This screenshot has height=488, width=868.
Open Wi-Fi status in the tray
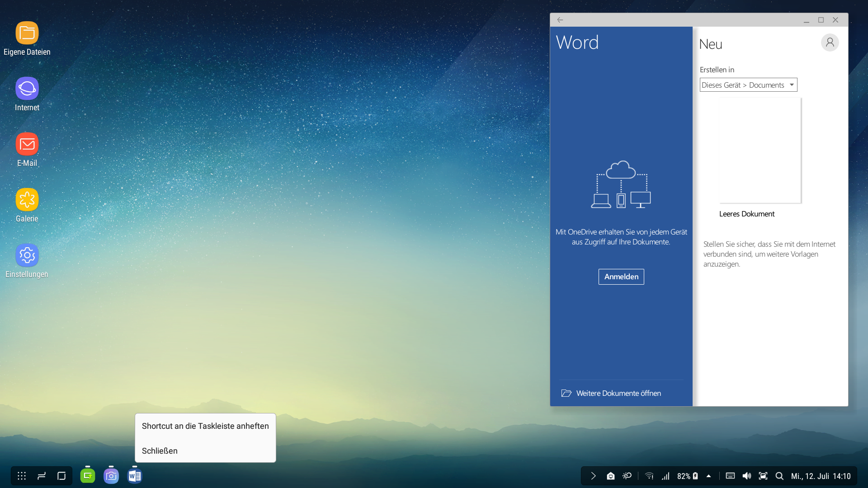pyautogui.click(x=649, y=476)
